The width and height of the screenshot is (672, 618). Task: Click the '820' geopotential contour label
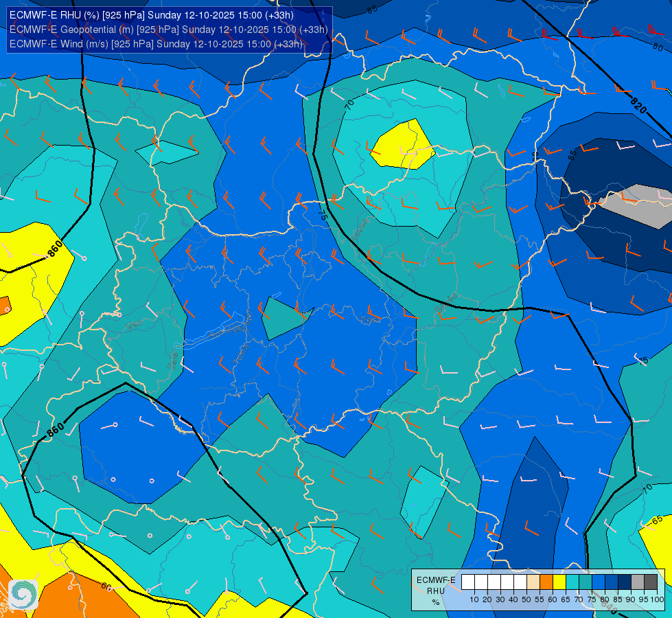(x=638, y=105)
